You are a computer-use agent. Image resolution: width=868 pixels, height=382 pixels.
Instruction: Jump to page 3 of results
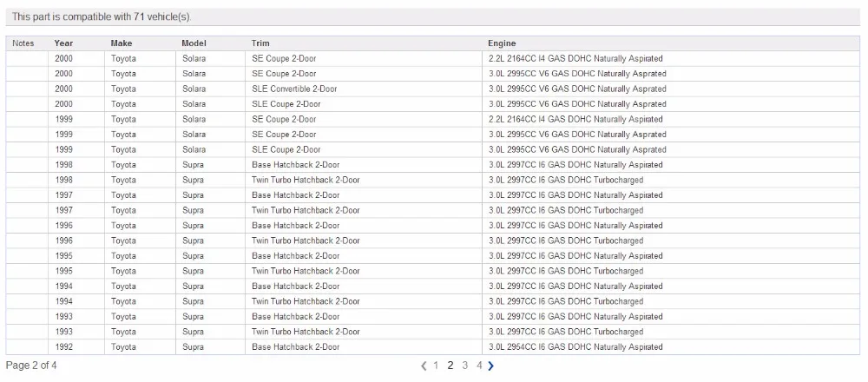(465, 366)
